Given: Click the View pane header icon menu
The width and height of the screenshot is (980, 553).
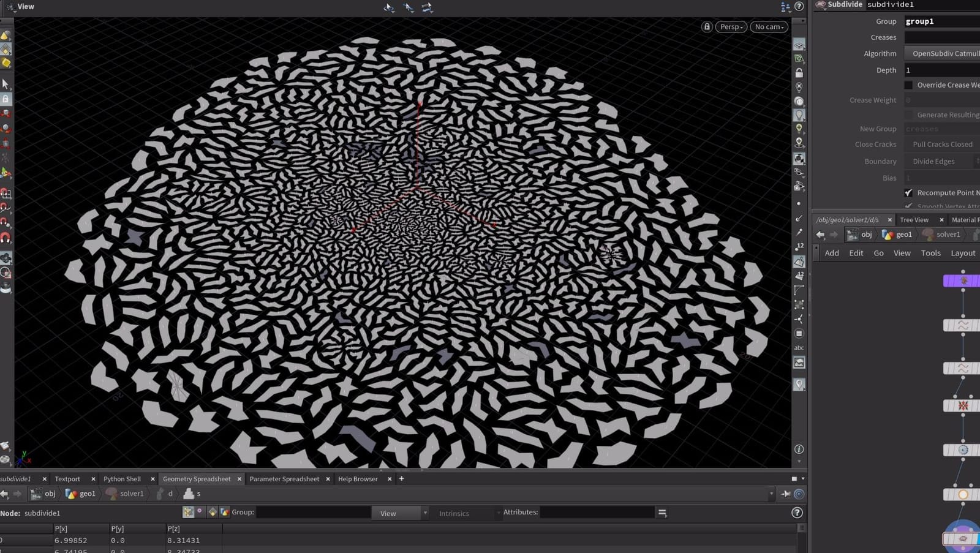Looking at the screenshot, I should point(10,7).
